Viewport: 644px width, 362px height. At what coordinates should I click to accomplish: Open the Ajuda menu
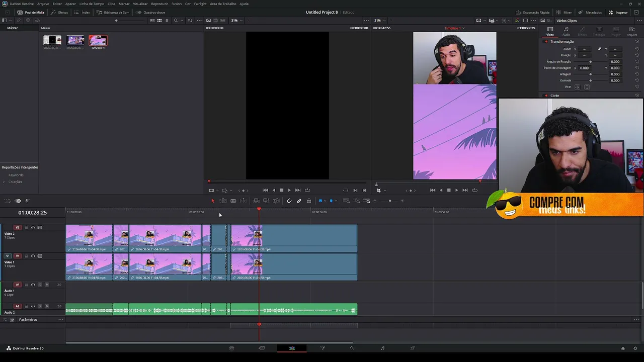tap(244, 4)
